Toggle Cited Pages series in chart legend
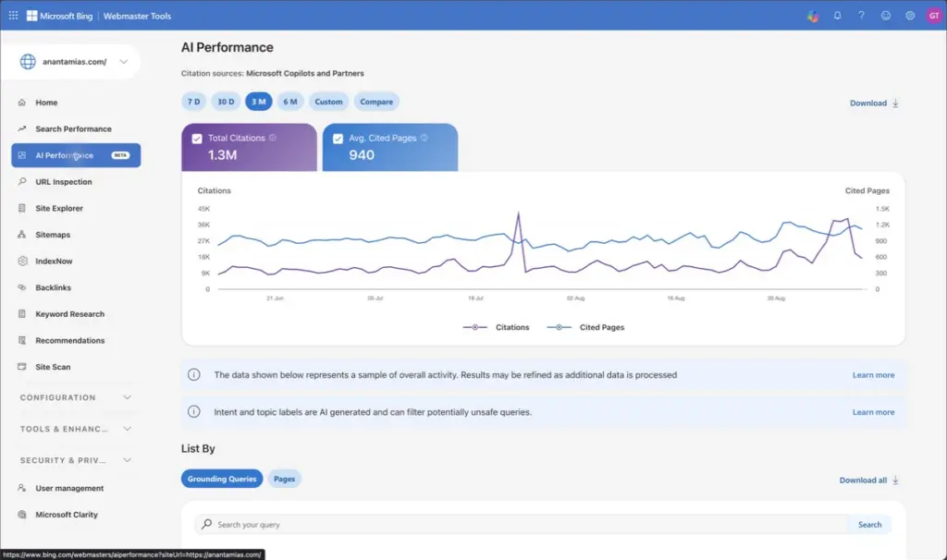This screenshot has width=947, height=560. 585,327
